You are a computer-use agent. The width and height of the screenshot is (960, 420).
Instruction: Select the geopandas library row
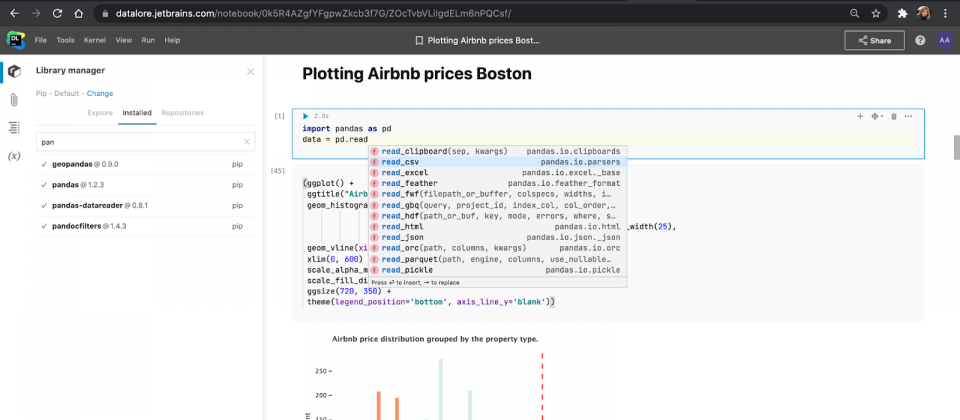(x=146, y=165)
